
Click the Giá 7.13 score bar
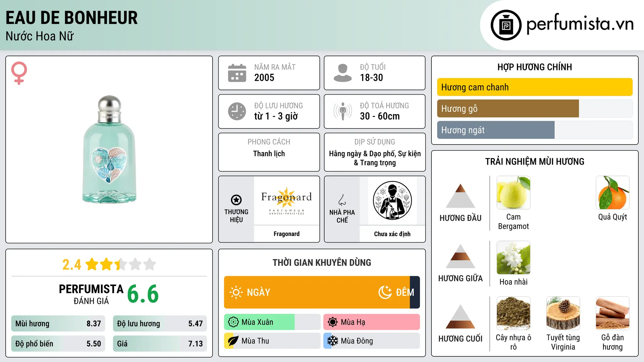click(x=160, y=344)
